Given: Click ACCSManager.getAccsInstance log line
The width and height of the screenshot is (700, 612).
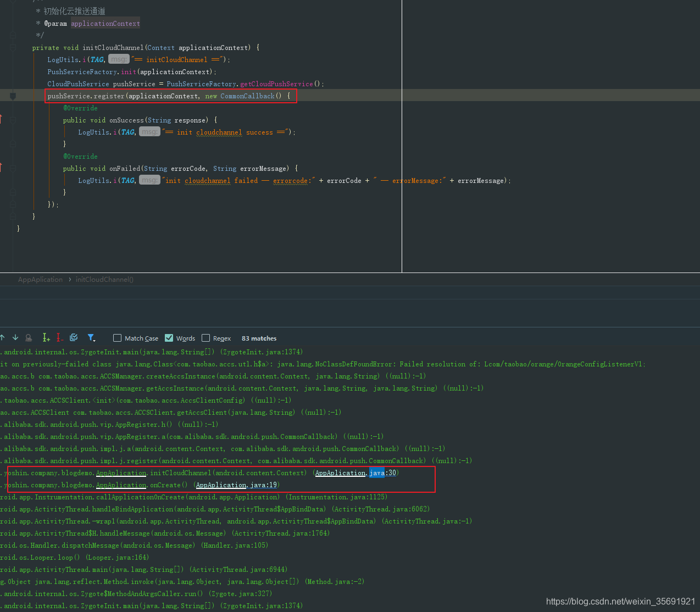Looking at the screenshot, I should (242, 388).
